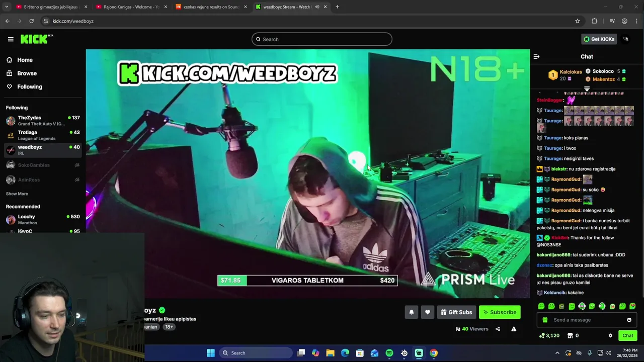Click Sokoloco in gift leaderboard
Viewport: 644px width, 362px height.
pyautogui.click(x=603, y=71)
